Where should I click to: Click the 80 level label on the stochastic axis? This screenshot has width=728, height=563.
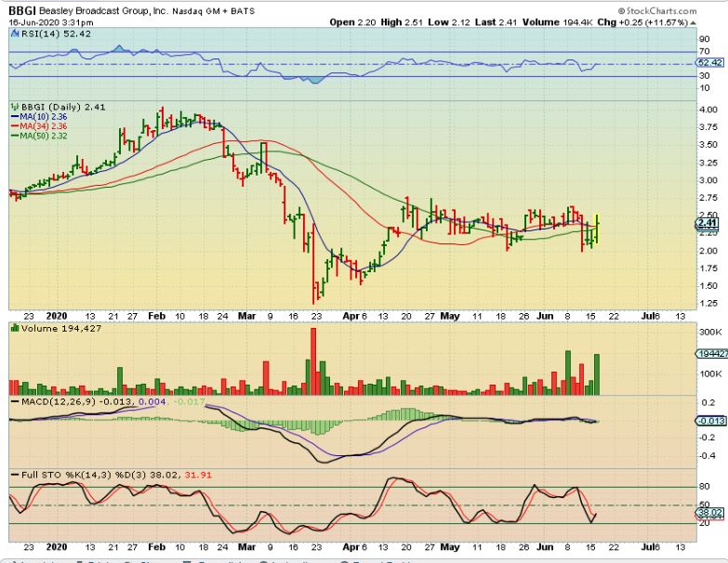pyautogui.click(x=705, y=487)
